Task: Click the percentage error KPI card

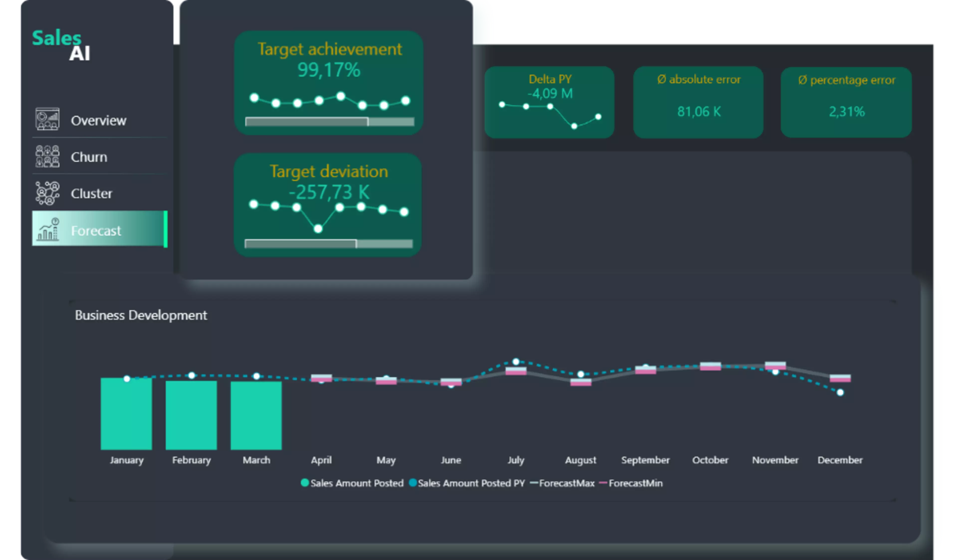Action: (x=846, y=102)
